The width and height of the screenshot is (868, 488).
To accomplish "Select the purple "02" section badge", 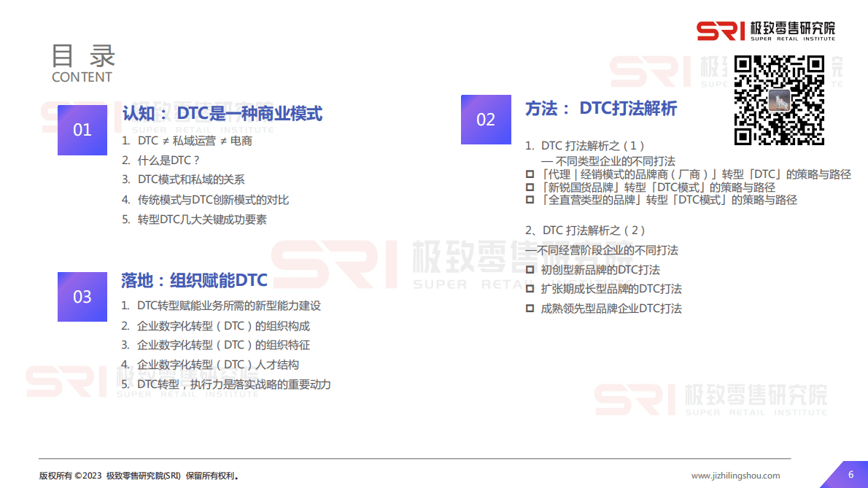I will [486, 120].
